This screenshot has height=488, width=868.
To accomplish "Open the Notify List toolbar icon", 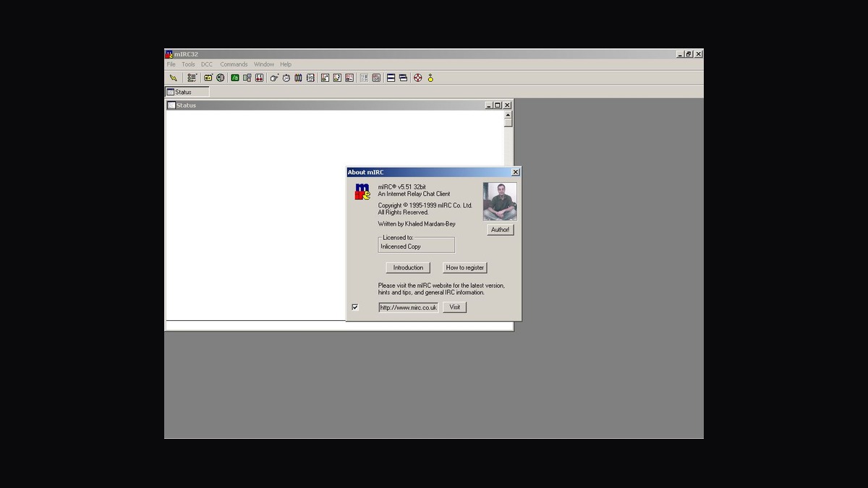I will 364,78.
